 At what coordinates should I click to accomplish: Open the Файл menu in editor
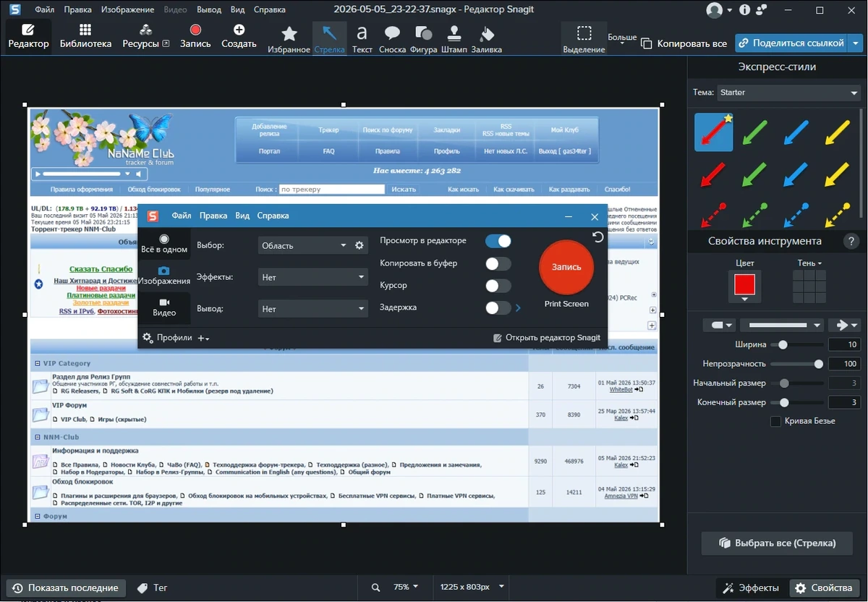44,10
